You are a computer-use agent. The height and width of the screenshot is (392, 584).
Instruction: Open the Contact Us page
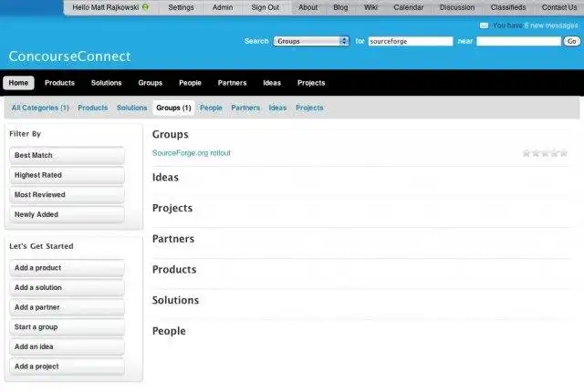tap(559, 7)
